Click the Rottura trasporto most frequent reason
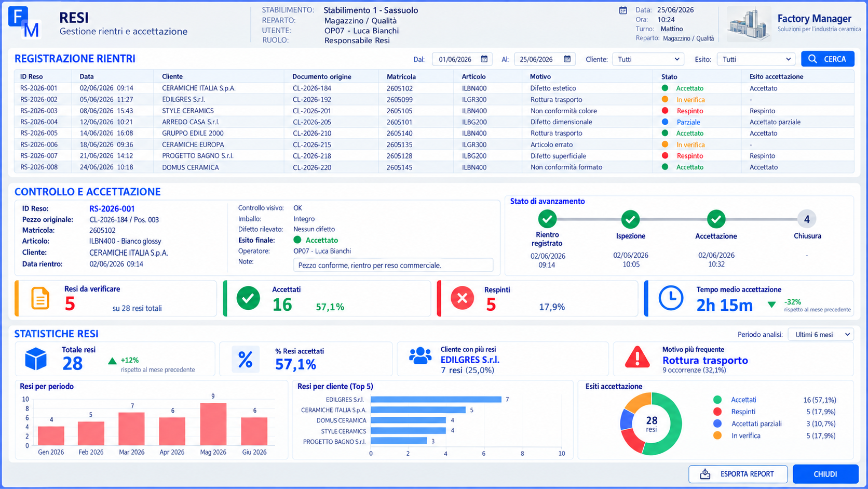Image resolution: width=868 pixels, height=489 pixels. coord(705,360)
